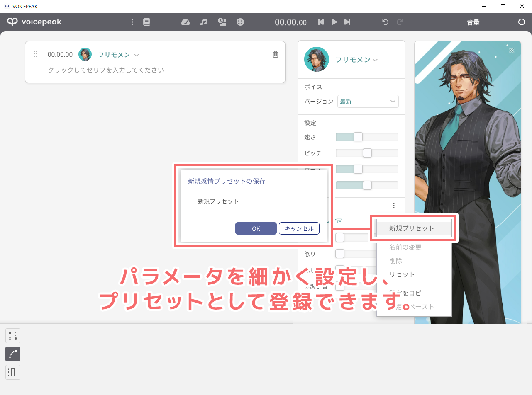Click the bracket selection icon in sidebar

[x=13, y=372]
